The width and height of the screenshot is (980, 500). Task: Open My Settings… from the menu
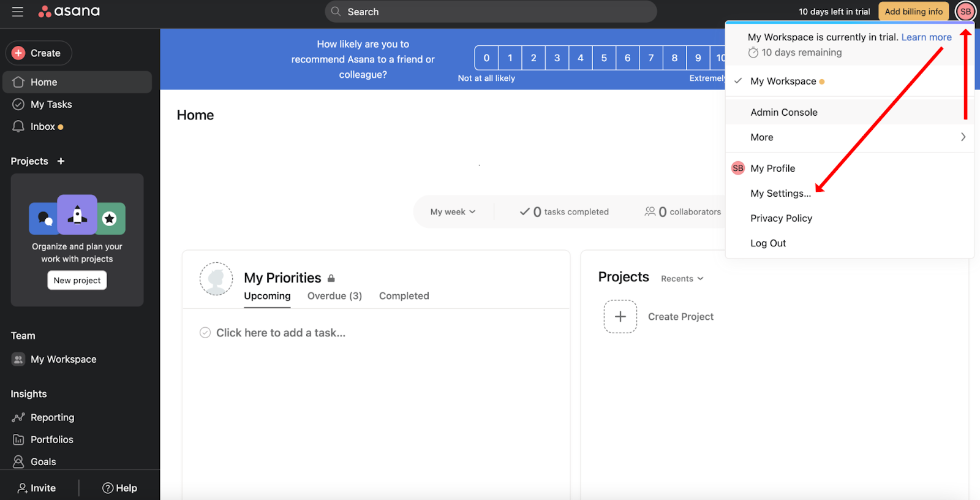tap(849, 194)
